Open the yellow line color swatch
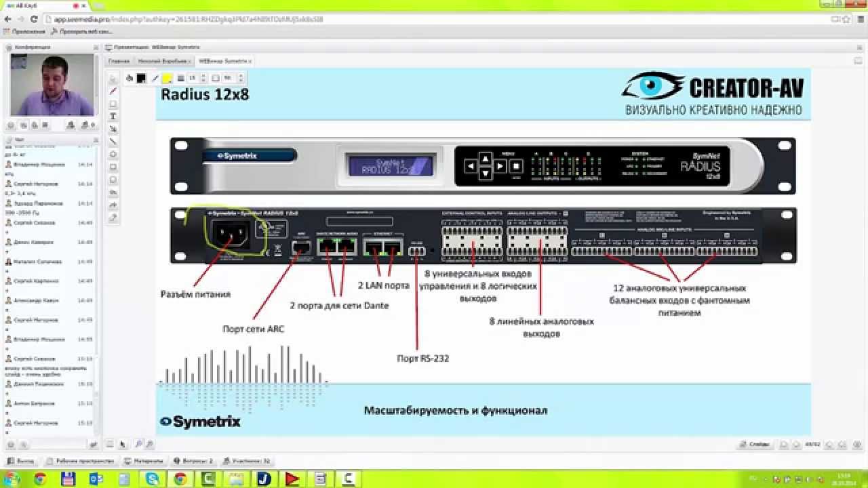The image size is (868, 488). tap(167, 78)
